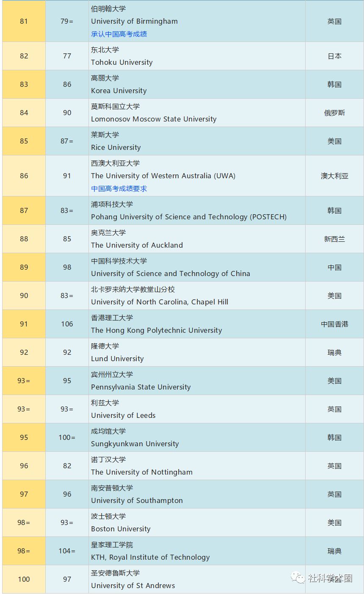
Task: Select the Sungkyunkwan University entry
Action: click(x=135, y=444)
